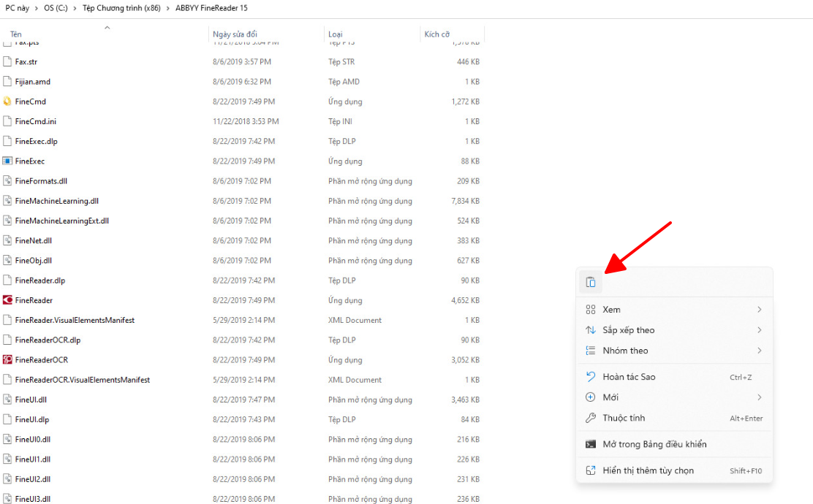Click the FineExec application icon
Viewport: 813px width, 504px height.
(7, 161)
